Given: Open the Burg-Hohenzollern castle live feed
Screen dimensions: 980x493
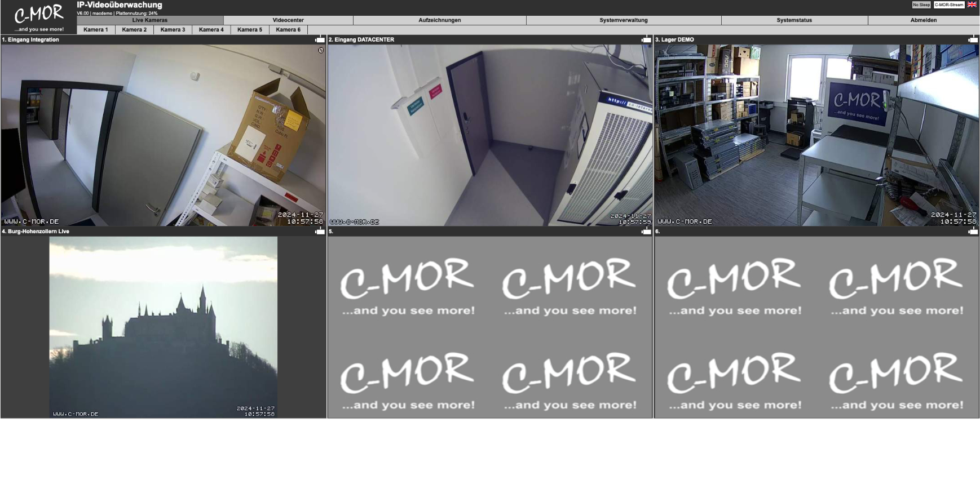Looking at the screenshot, I should (164, 327).
